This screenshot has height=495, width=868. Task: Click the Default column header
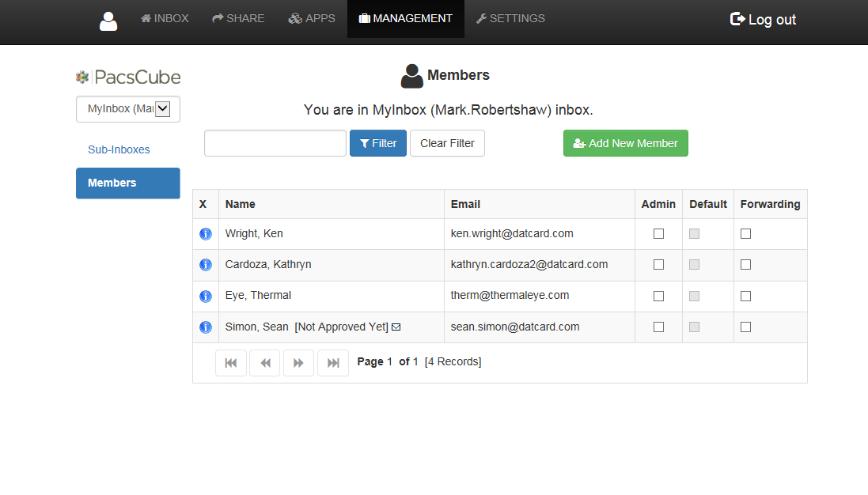(708, 204)
